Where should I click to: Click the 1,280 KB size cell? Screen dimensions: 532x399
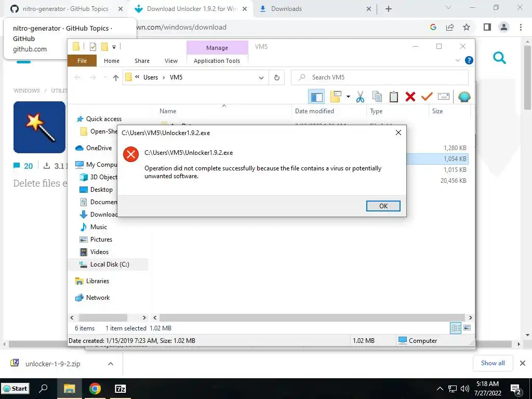point(455,148)
